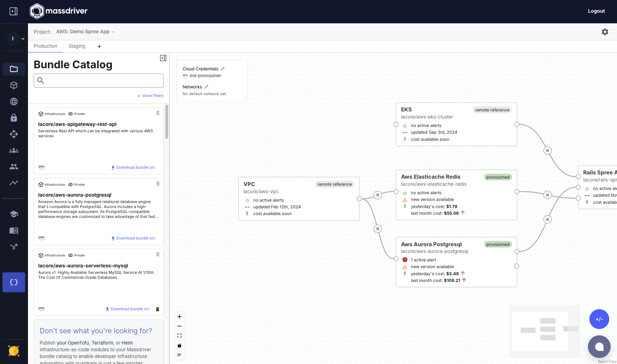The width and height of the screenshot is (617, 364).
Task: Click the Massdriver logo
Action: [x=59, y=11]
